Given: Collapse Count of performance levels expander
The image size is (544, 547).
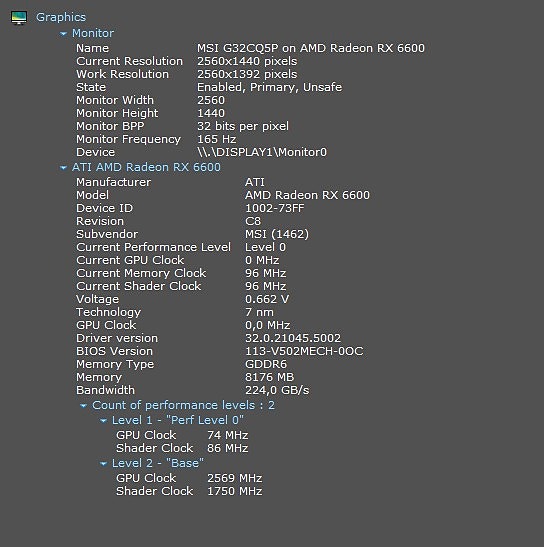Looking at the screenshot, I should [x=83, y=406].
